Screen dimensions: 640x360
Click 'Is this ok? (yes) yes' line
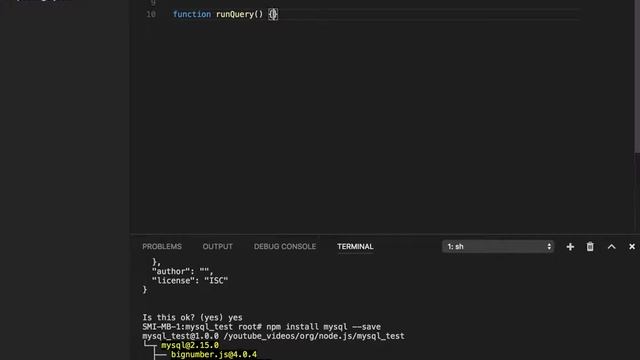click(x=192, y=318)
